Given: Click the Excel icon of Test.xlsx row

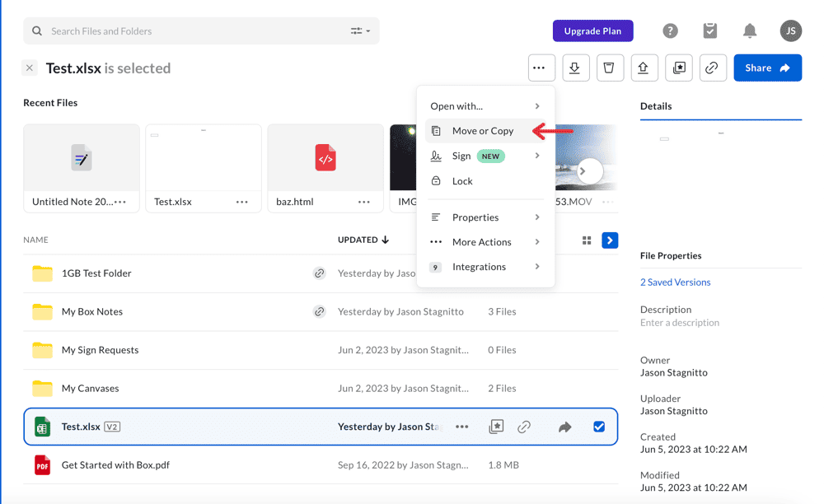Looking at the screenshot, I should (x=42, y=427).
